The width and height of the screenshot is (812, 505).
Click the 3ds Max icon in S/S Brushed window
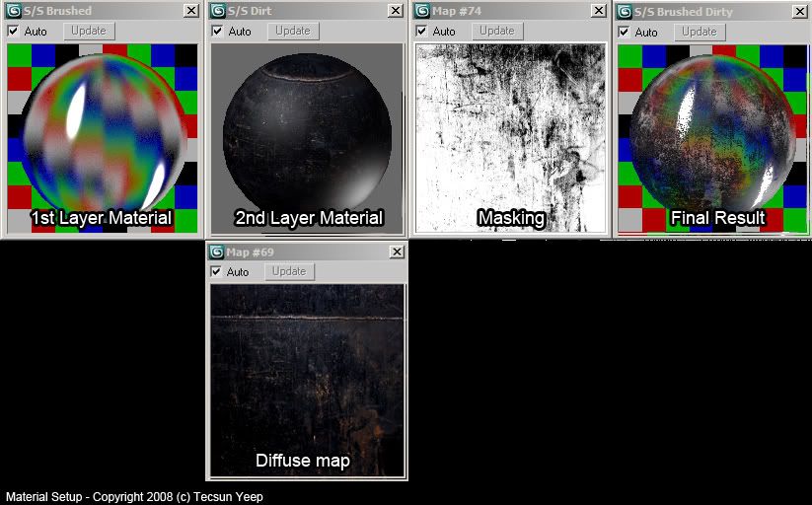click(x=14, y=11)
